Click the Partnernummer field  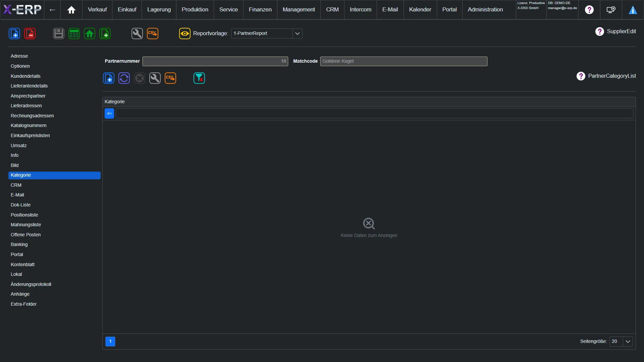point(215,61)
